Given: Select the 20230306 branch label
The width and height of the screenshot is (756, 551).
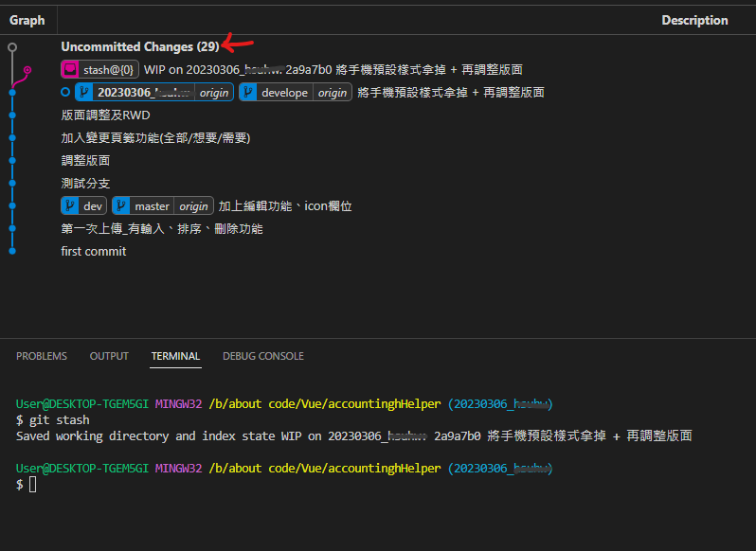Looking at the screenshot, I should (153, 92).
